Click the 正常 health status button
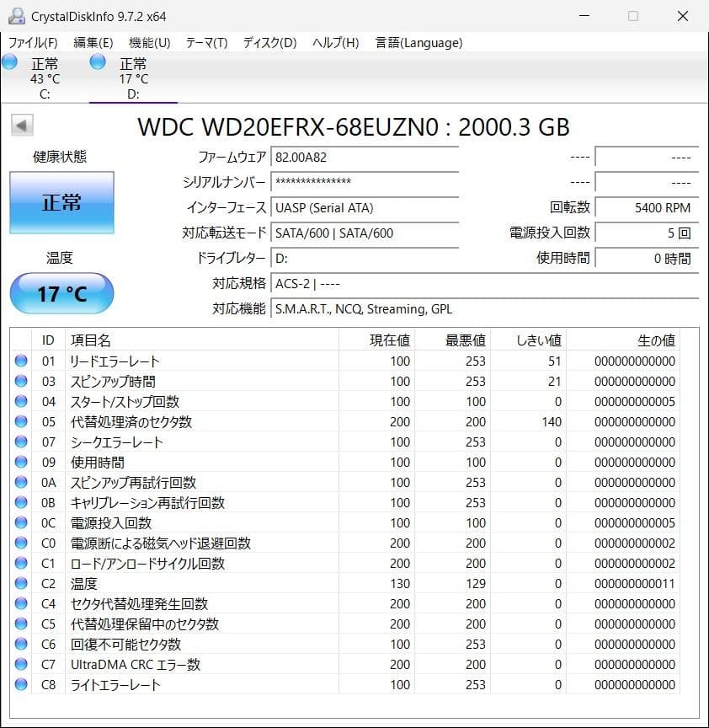Image resolution: width=709 pixels, height=728 pixels. [61, 202]
